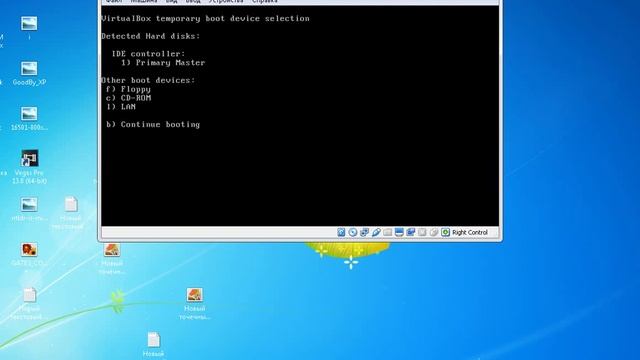
Task: Open the network adapters indicator with two small monitors
Action: coord(364,232)
